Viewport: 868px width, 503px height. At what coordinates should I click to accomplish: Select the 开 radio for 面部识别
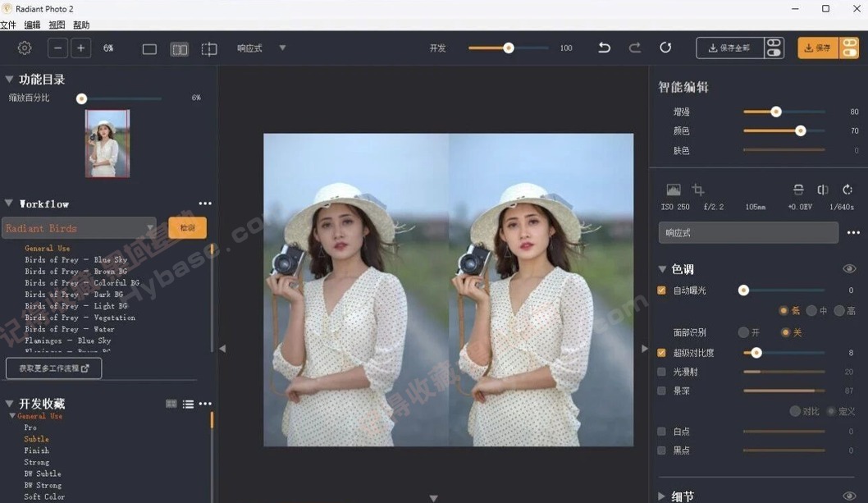point(744,332)
